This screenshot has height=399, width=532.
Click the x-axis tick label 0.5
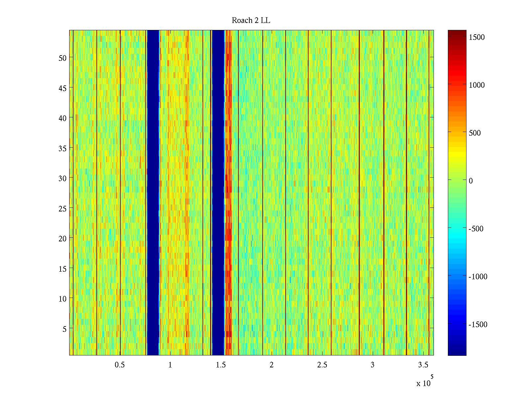click(x=120, y=365)
